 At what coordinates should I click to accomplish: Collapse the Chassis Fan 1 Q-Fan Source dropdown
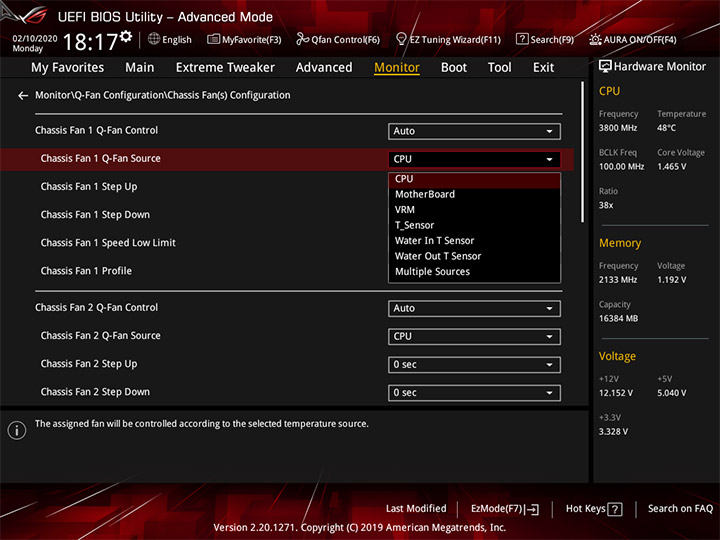[474, 159]
